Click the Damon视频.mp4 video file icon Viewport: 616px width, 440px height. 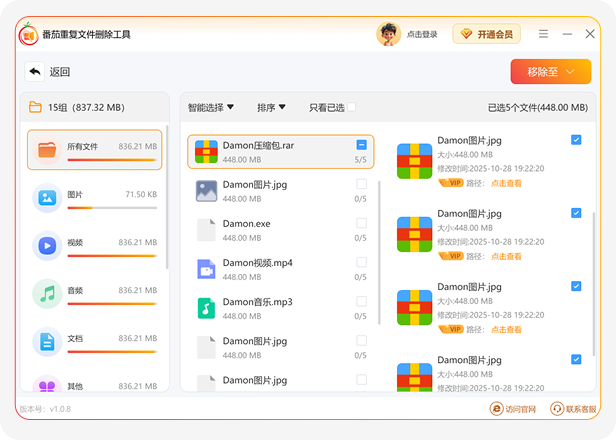pos(207,269)
